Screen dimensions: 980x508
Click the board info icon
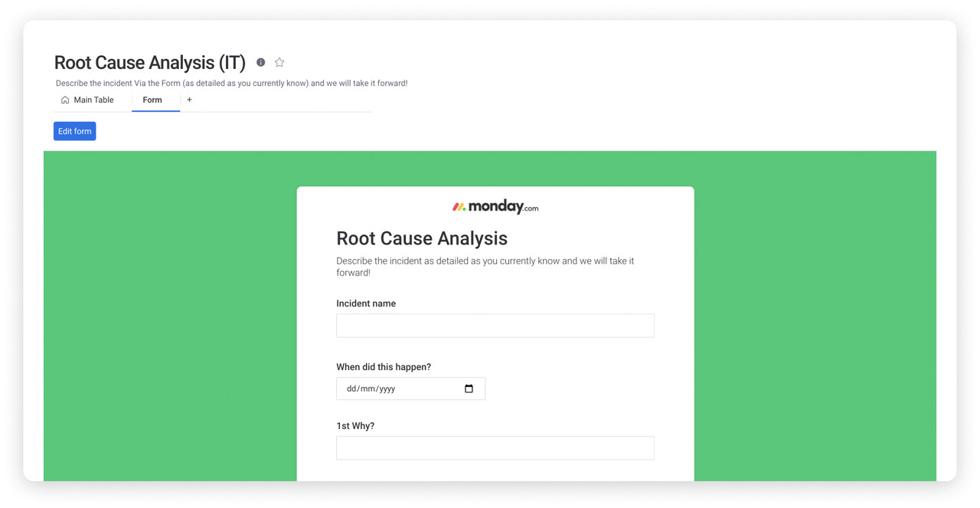[260, 63]
